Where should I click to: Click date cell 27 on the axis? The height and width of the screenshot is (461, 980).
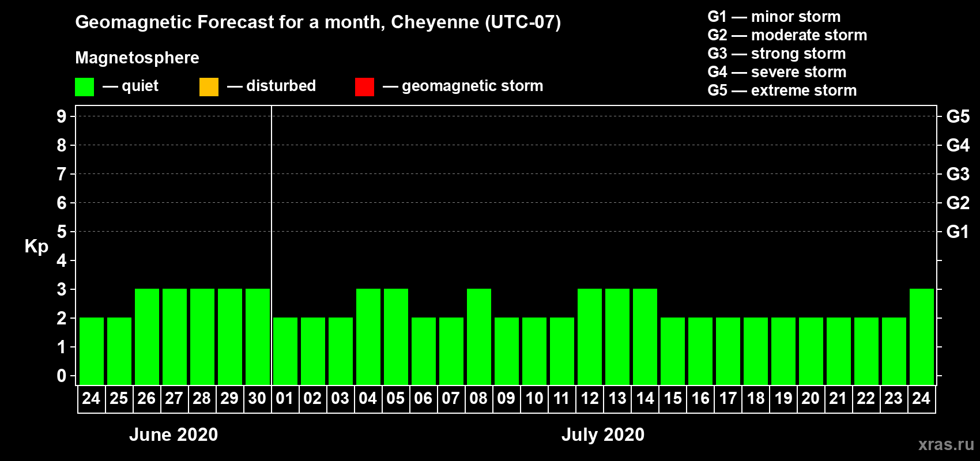(175, 399)
